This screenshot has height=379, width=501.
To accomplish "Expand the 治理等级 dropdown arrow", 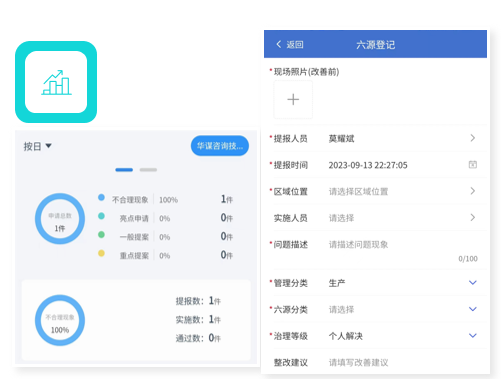I will 473,335.
